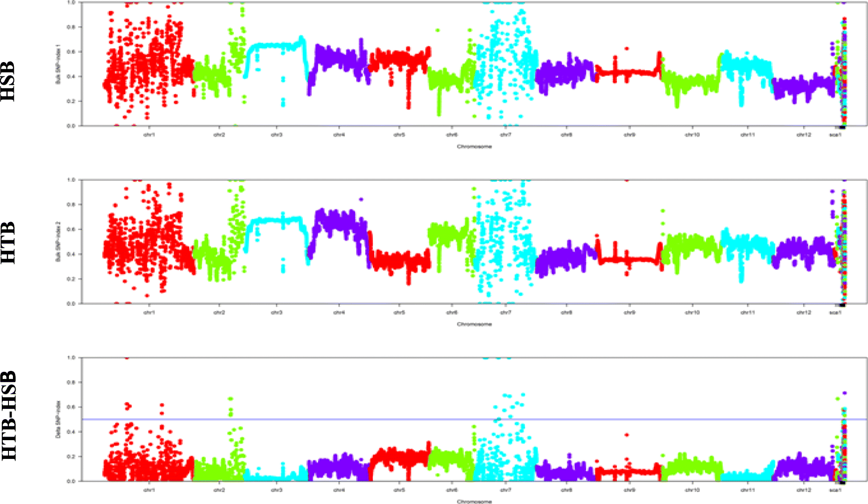Viewport: 868px width, 504px height.
Task: Click the 0.8 y-axis tick of HTB-HSB plot
Action: (x=71, y=383)
